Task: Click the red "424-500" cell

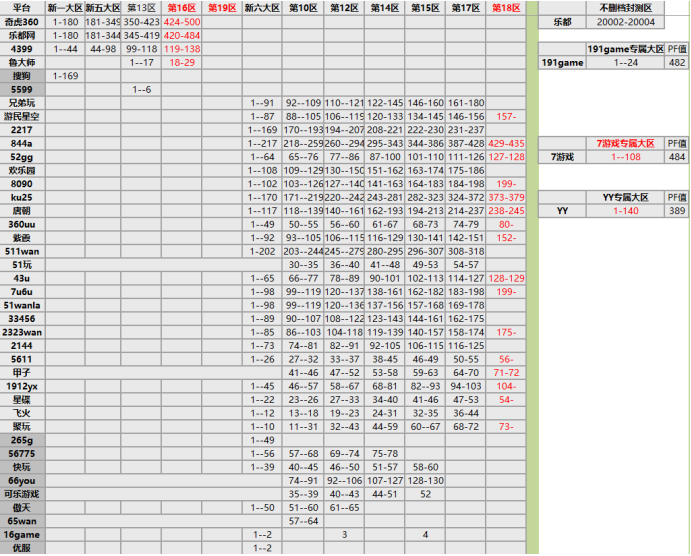Action: pyautogui.click(x=182, y=22)
